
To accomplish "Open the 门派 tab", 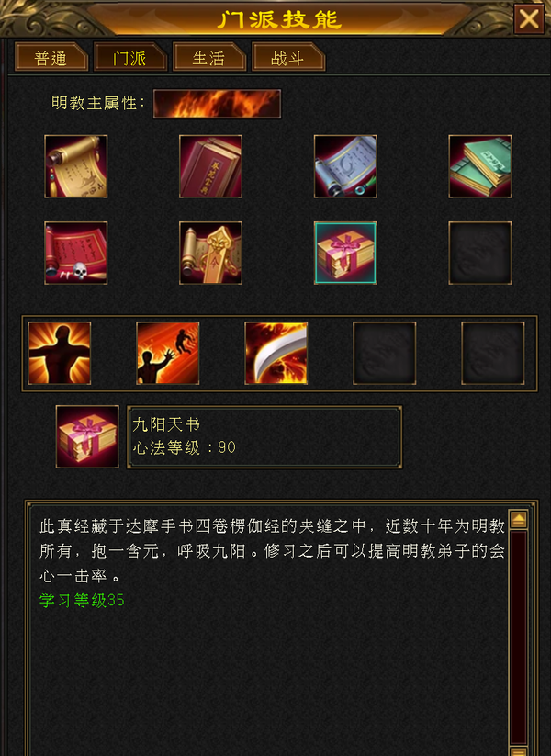I will tap(130, 57).
